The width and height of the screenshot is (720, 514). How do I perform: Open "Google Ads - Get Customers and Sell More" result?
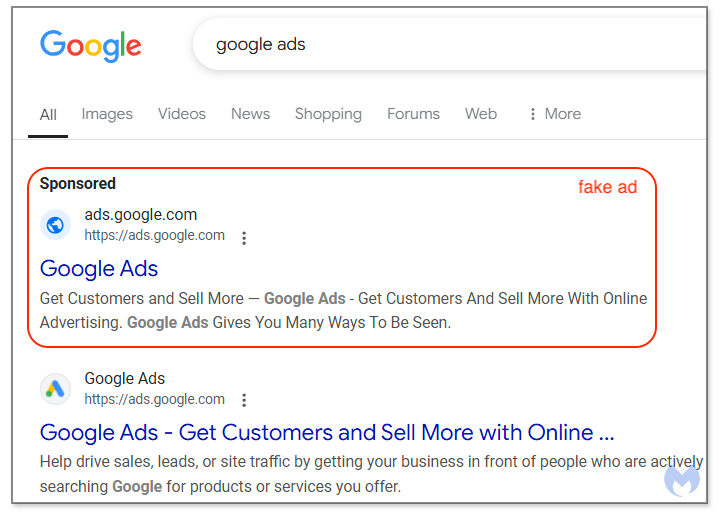[x=326, y=432]
